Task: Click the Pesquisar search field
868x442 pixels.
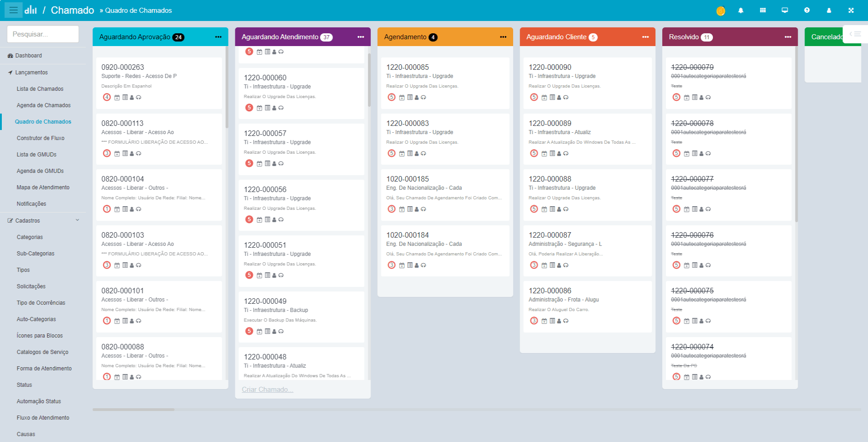Action: point(43,34)
